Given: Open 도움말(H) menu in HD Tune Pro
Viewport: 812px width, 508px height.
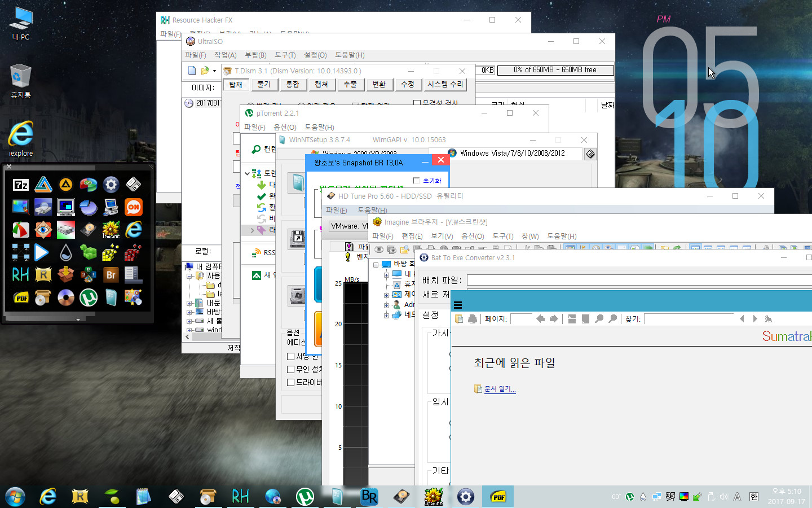Looking at the screenshot, I should 372,210.
